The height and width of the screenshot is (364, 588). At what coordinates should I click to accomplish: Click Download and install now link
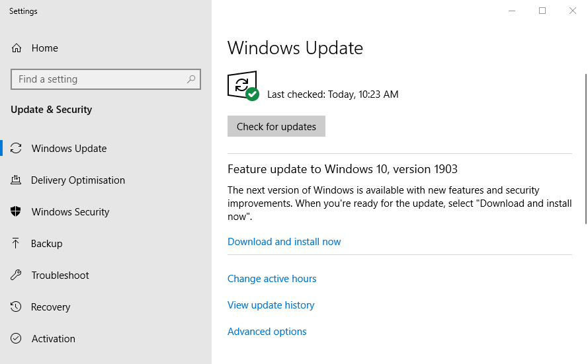click(x=284, y=242)
